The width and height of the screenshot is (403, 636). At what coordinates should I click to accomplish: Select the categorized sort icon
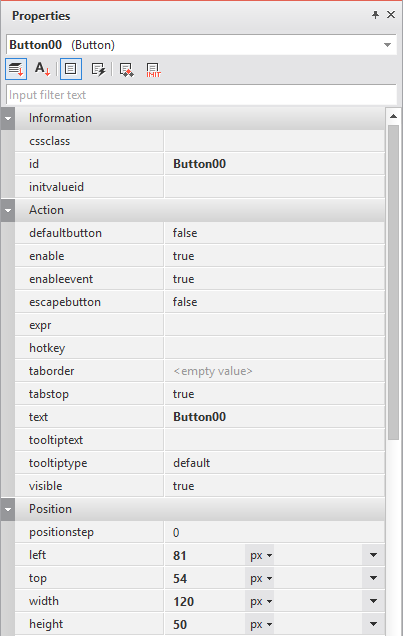pyautogui.click(x=16, y=69)
